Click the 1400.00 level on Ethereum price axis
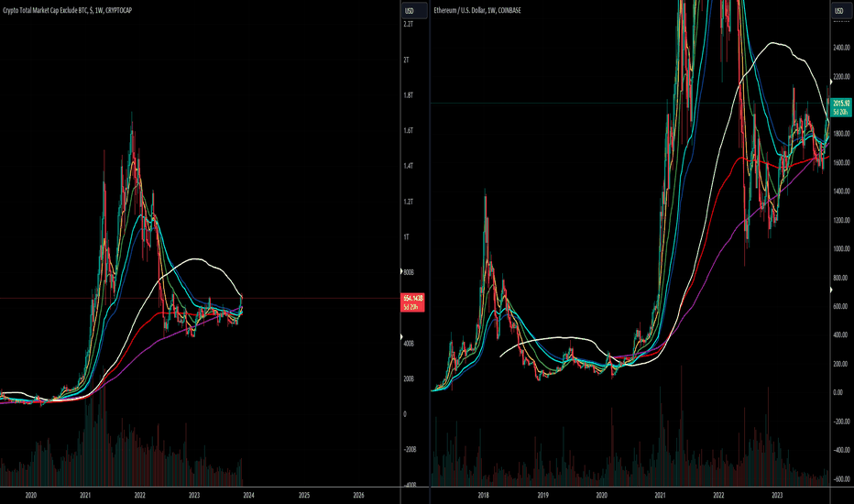The image size is (854, 504). [841, 192]
